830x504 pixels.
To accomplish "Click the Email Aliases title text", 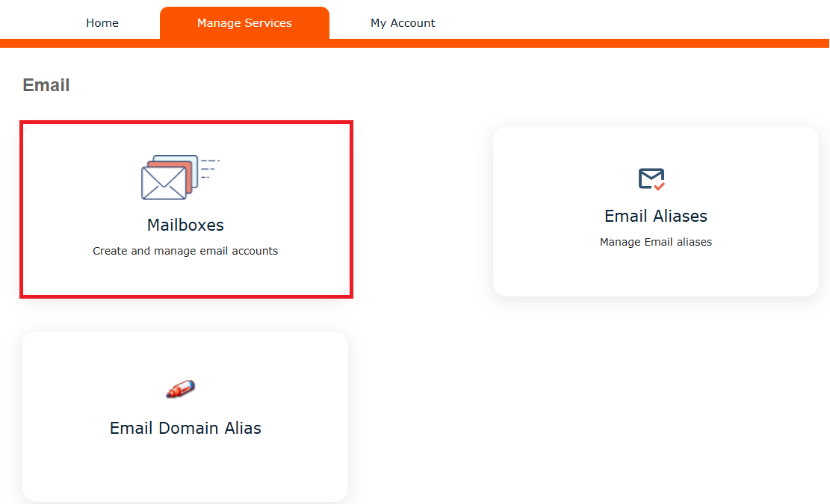I will [655, 217].
